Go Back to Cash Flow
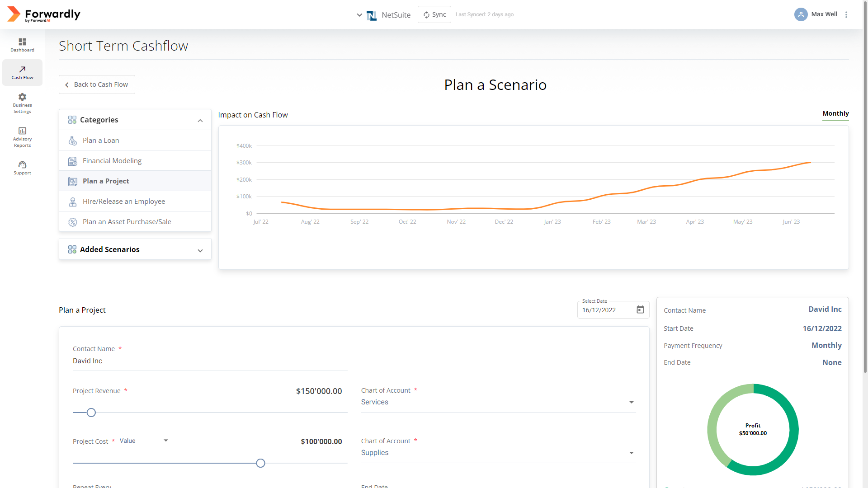This screenshot has width=868, height=488. (x=96, y=84)
